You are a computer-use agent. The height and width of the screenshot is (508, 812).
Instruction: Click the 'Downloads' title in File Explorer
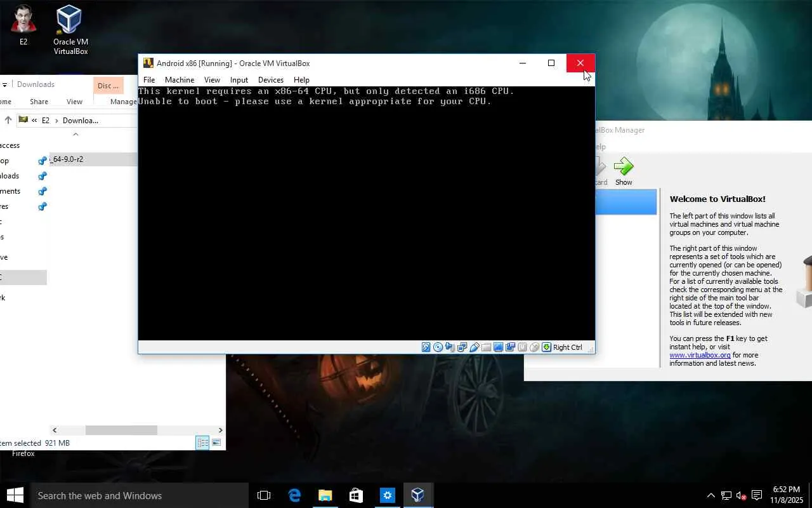point(36,84)
